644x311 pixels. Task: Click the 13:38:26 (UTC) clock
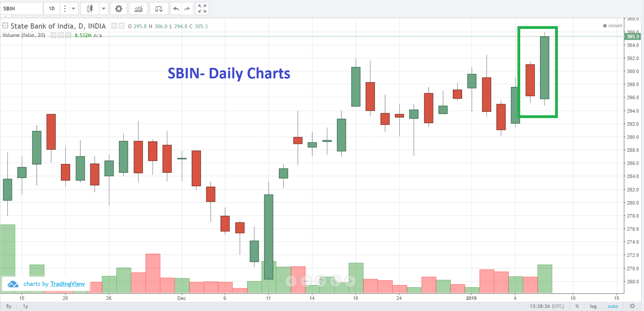click(547, 306)
